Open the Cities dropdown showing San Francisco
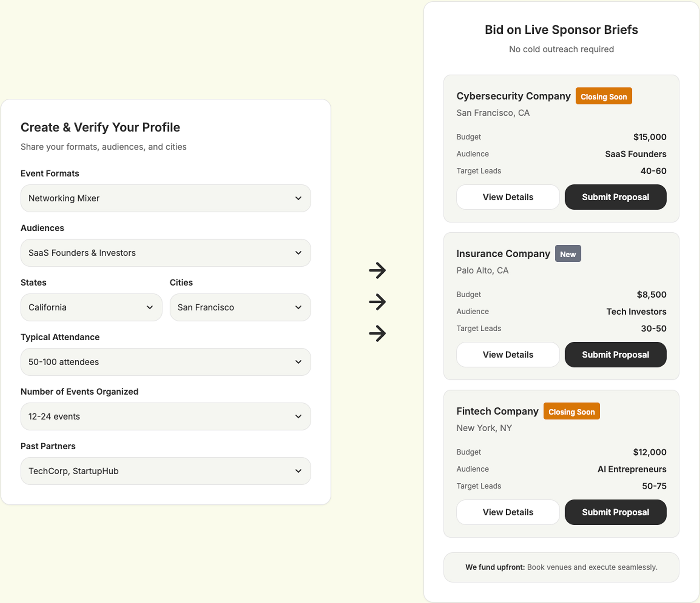Image resolution: width=700 pixels, height=603 pixels. click(240, 307)
